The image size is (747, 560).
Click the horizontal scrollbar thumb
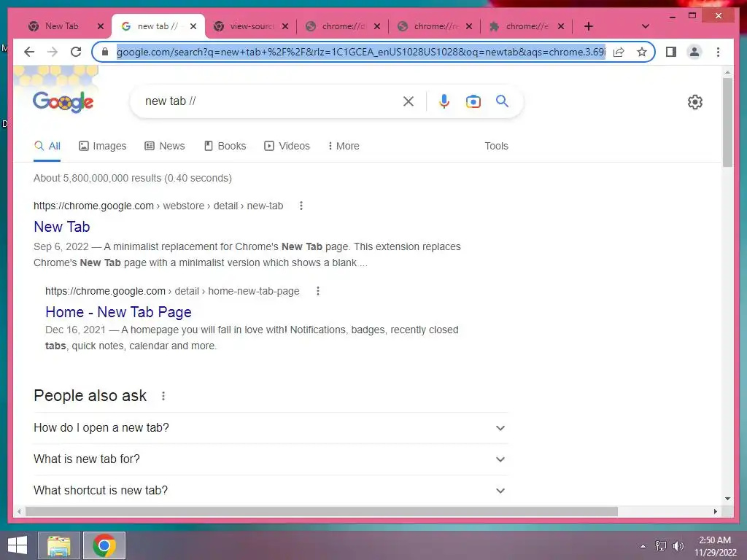coord(322,511)
